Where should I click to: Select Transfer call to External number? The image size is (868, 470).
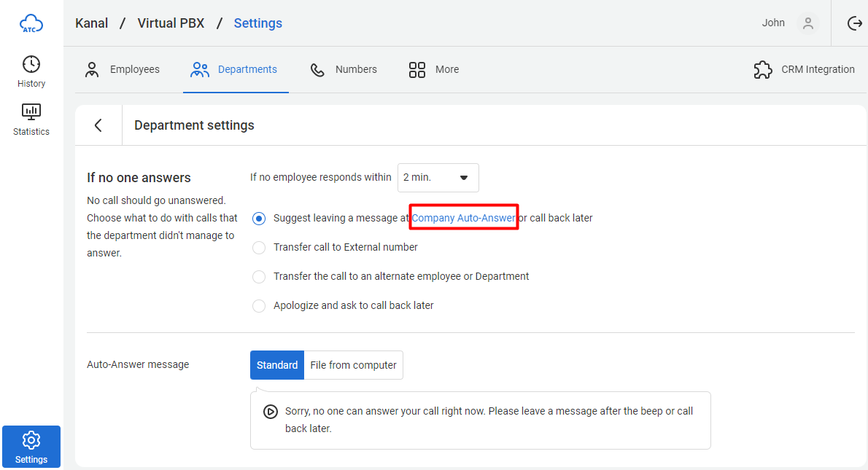259,248
